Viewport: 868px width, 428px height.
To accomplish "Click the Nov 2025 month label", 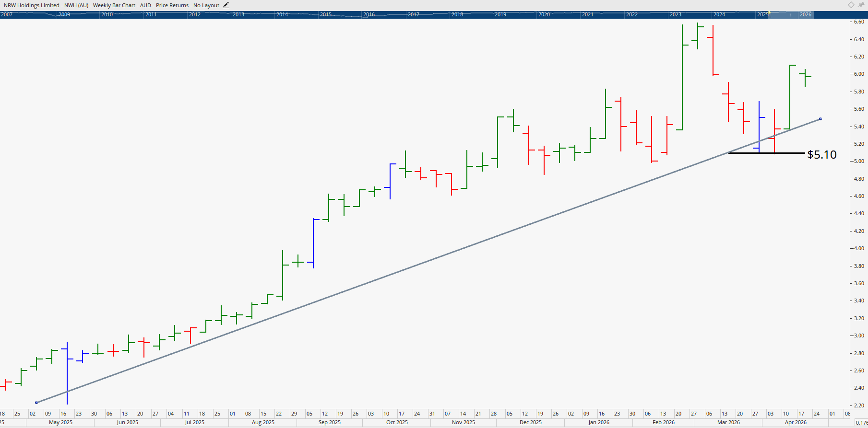I will point(464,422).
